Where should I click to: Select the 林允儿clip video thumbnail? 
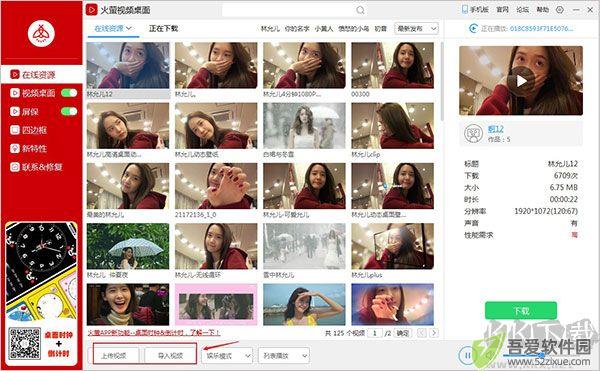[393, 126]
